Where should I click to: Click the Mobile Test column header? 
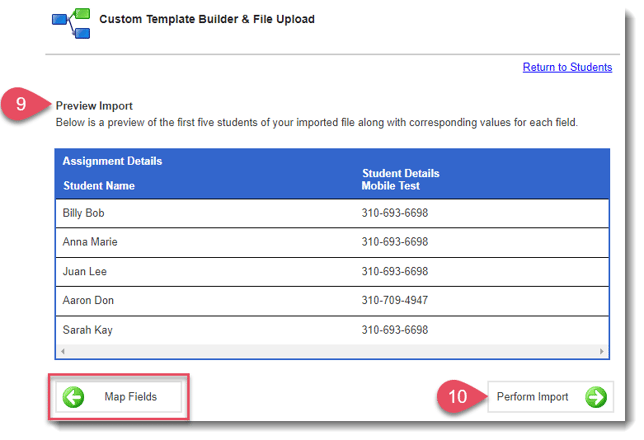pos(391,186)
